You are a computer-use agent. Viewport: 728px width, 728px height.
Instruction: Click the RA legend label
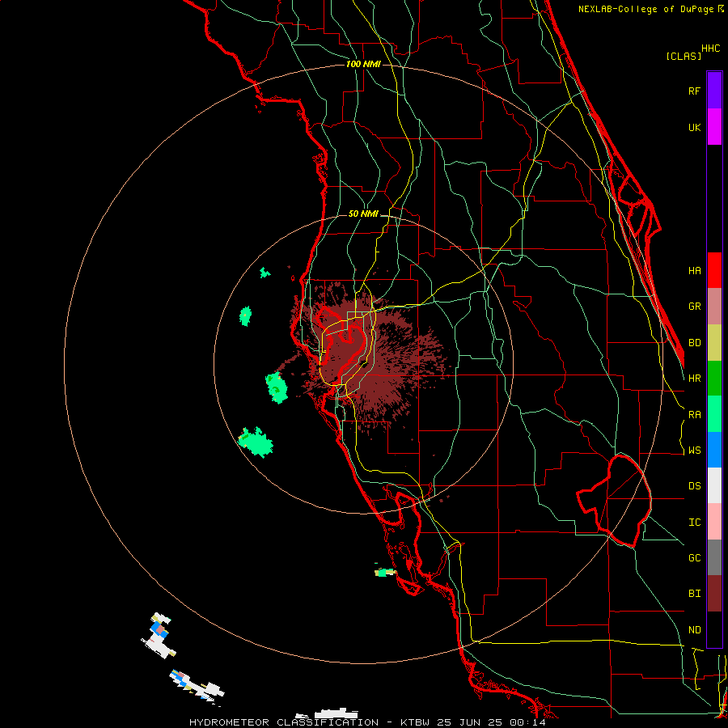click(694, 414)
